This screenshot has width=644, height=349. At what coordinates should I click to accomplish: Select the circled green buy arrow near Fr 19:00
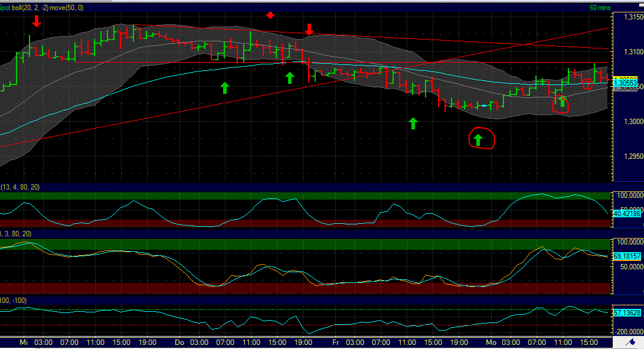[x=479, y=139]
